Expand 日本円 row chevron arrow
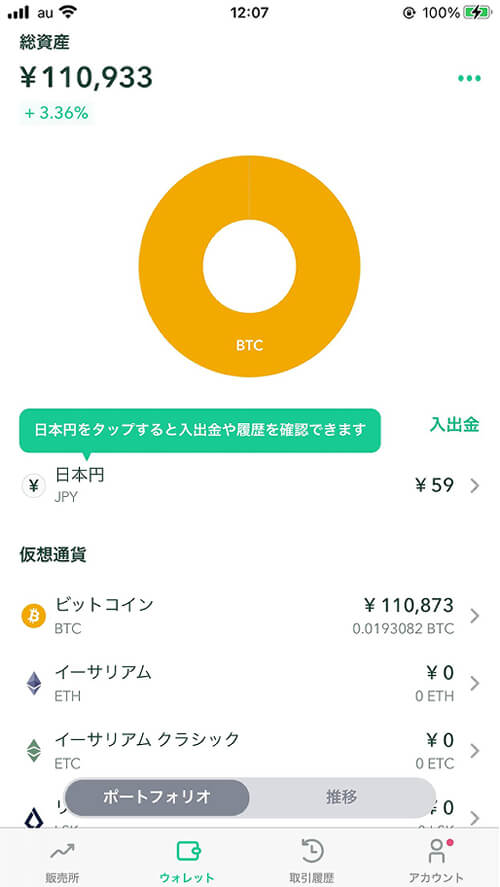The image size is (500, 887). coord(475,486)
